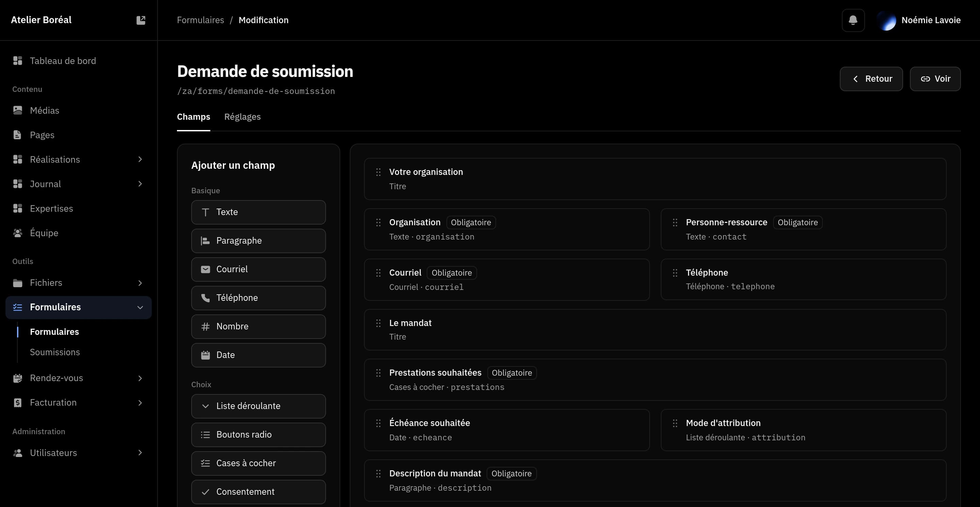
Task: Go back with the Retour button
Action: tap(871, 79)
